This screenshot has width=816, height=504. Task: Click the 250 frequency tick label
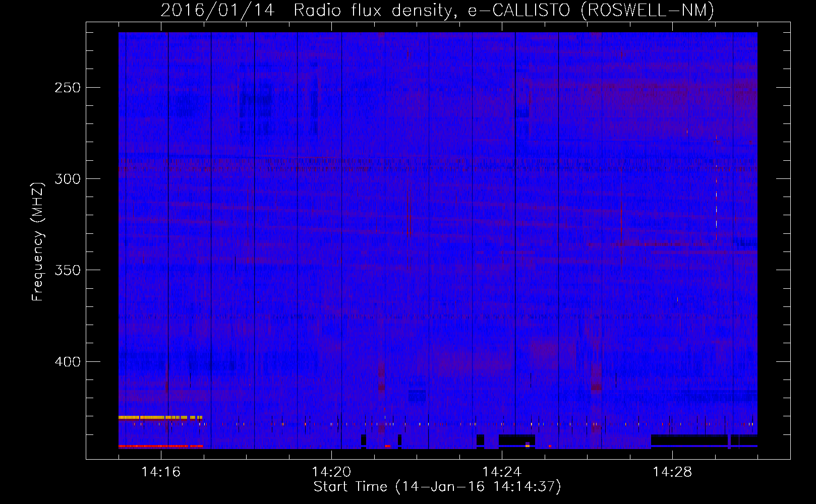pyautogui.click(x=68, y=88)
